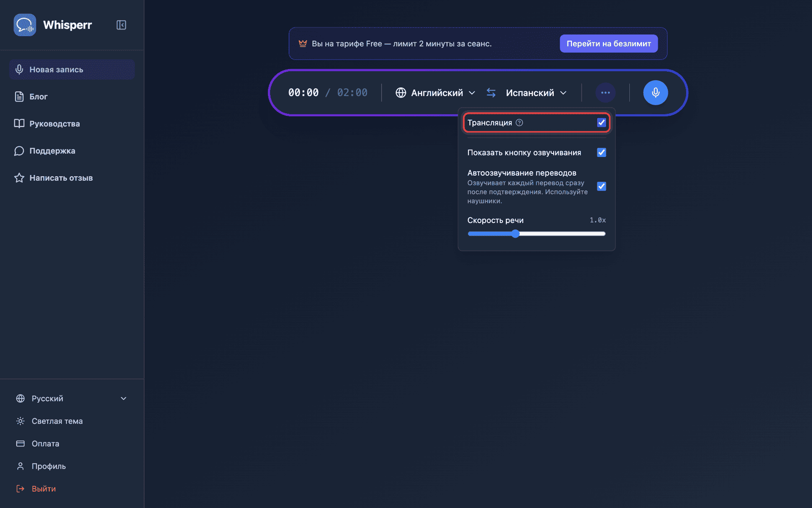Toggle Показать кнопку озвучивания checkbox
Viewport: 812px width, 508px height.
601,152
